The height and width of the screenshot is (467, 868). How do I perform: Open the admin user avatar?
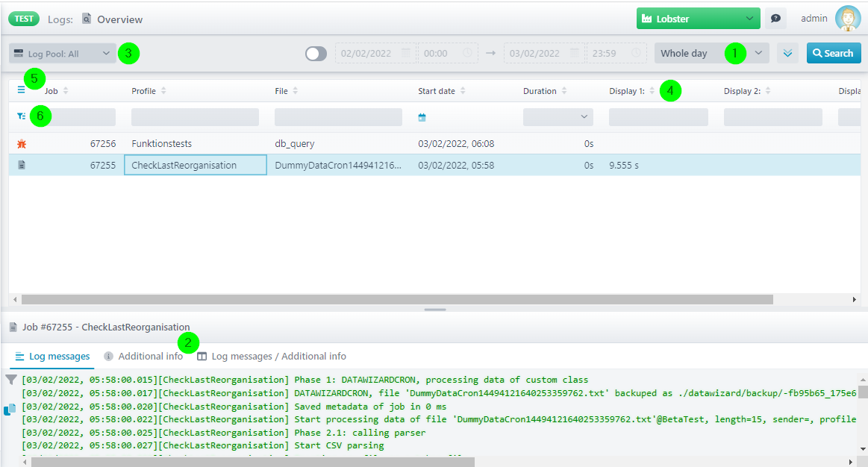848,19
